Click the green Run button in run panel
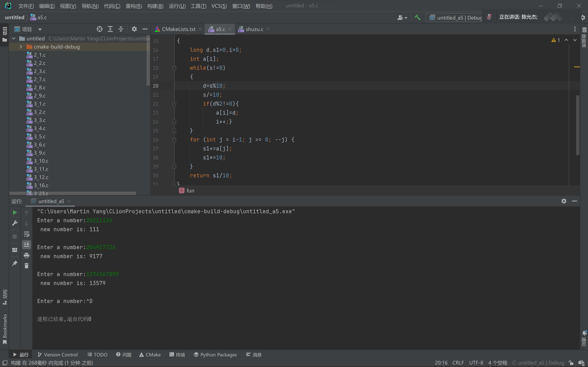Image resolution: width=588 pixels, height=367 pixels. (14, 213)
